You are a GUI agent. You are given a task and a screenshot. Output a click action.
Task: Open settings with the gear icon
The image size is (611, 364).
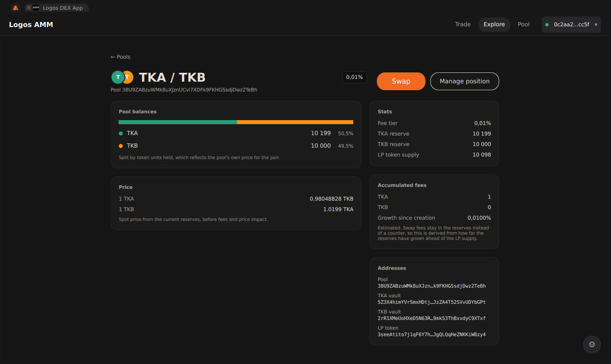click(x=592, y=345)
